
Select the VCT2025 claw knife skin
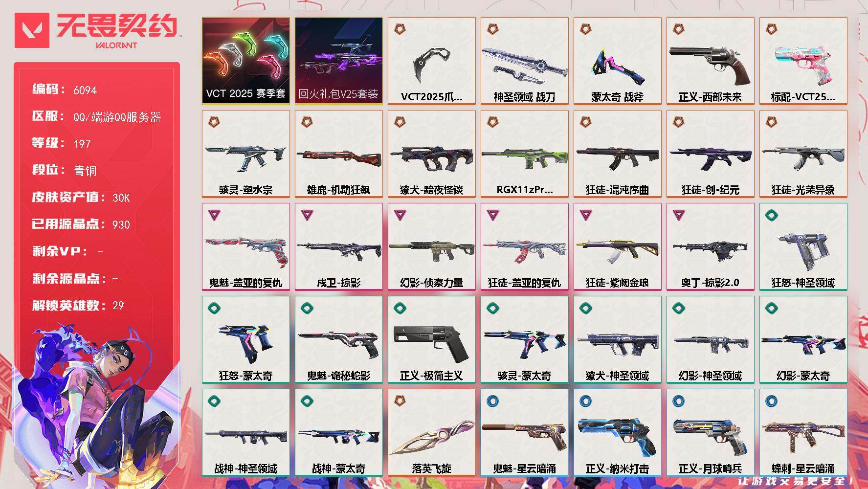coord(431,61)
